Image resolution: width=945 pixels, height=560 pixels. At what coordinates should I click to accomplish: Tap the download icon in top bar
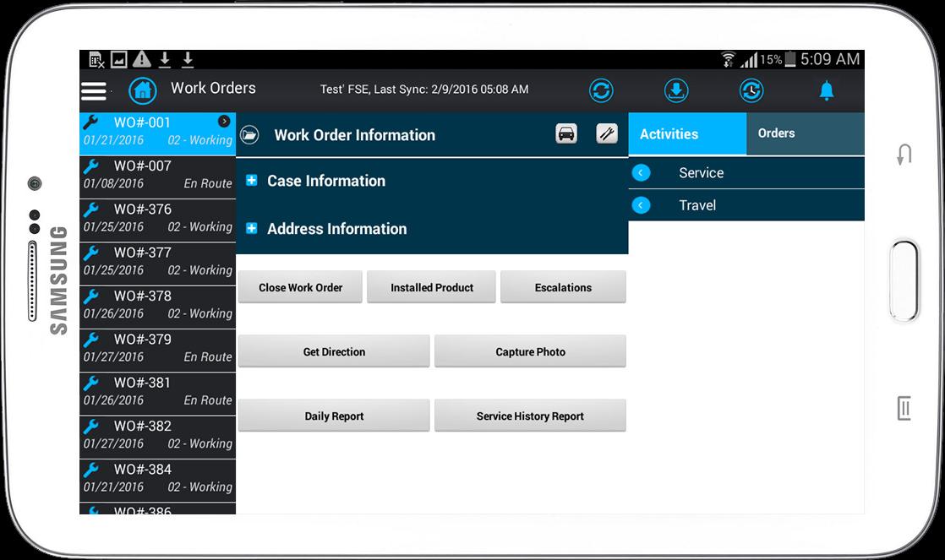point(676,90)
